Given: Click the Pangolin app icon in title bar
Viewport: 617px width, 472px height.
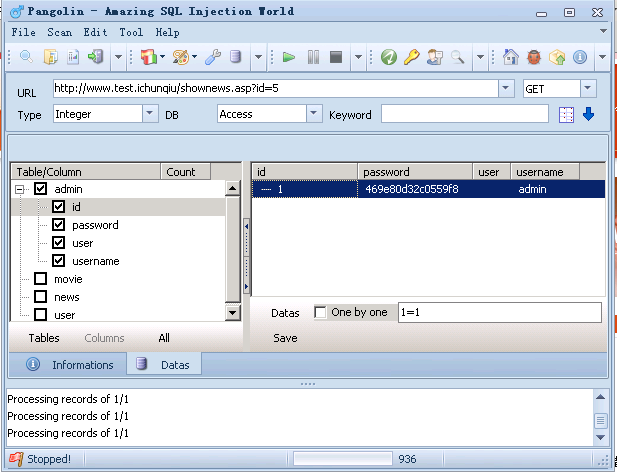Looking at the screenshot, I should coord(17,12).
